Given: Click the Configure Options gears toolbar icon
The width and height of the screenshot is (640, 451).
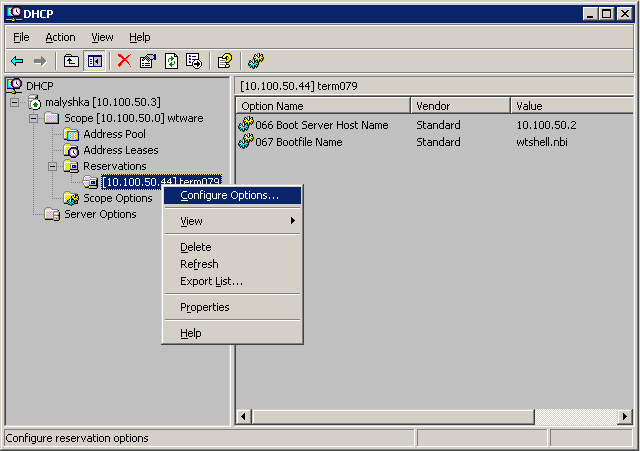Looking at the screenshot, I should (256, 61).
